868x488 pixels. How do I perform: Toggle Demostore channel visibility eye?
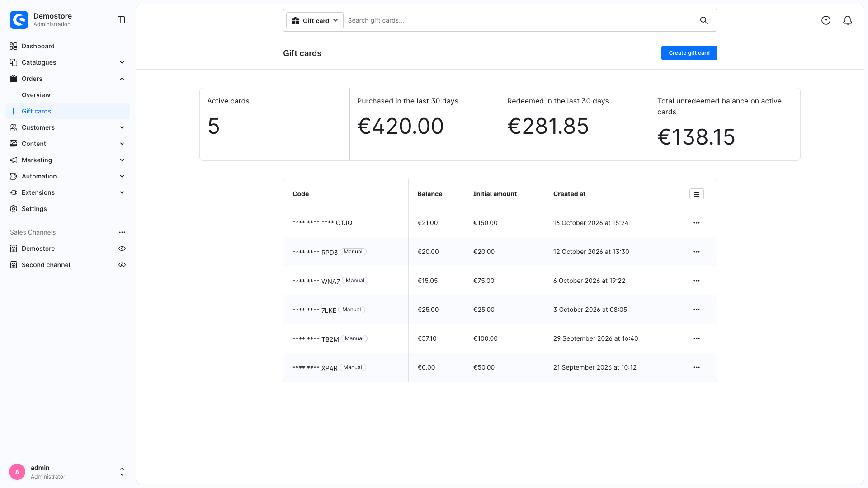pos(122,249)
